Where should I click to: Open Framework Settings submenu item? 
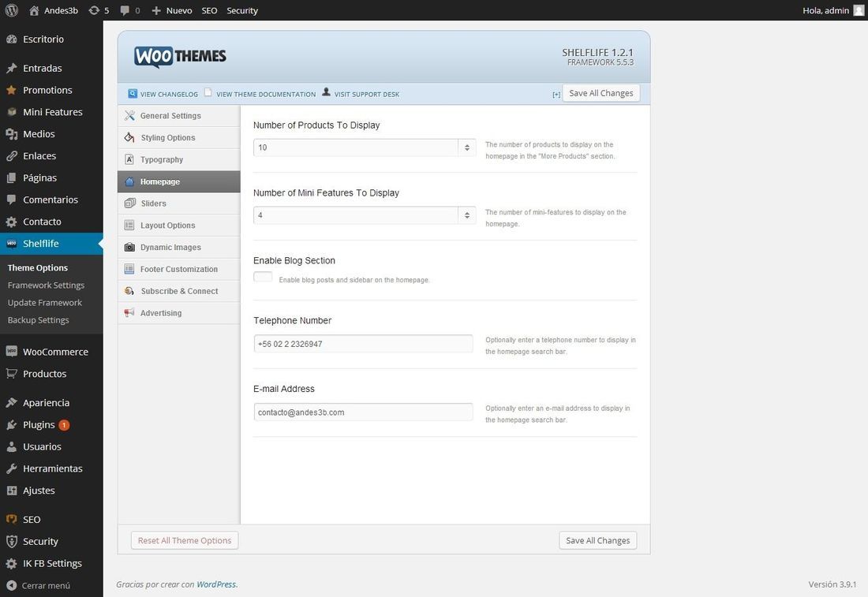coord(46,285)
